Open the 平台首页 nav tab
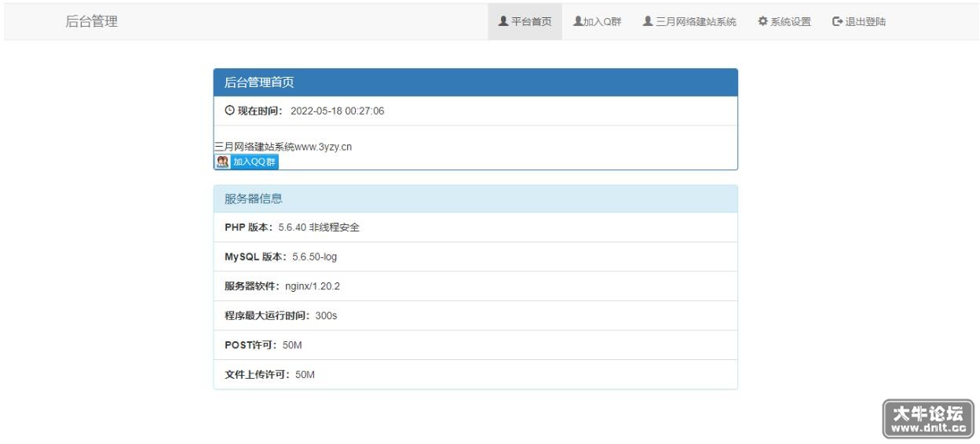The image size is (980, 444). pyautogui.click(x=525, y=22)
